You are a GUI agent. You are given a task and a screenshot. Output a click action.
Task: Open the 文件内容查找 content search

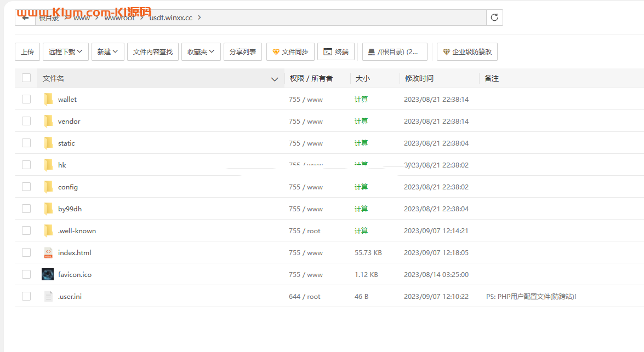click(153, 52)
